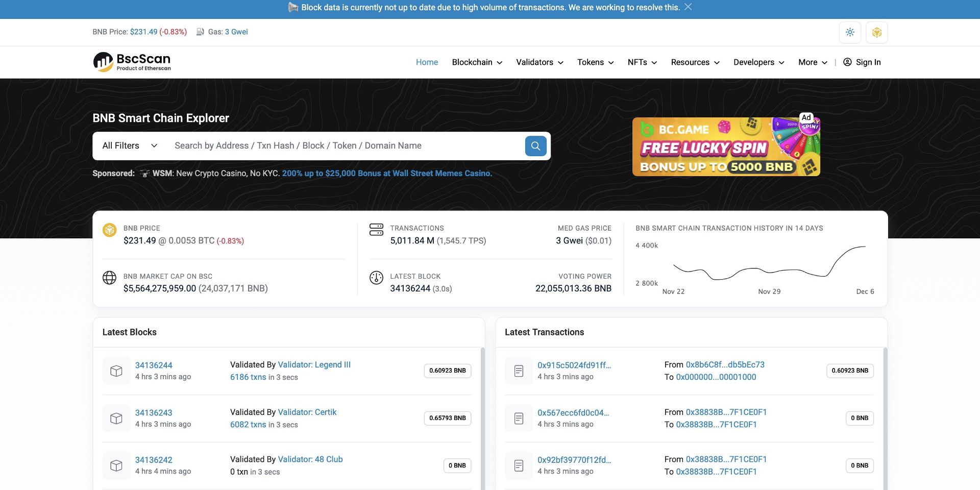This screenshot has height=490, width=980.
Task: Click the 0.65793 BNB reward badge
Action: click(448, 419)
